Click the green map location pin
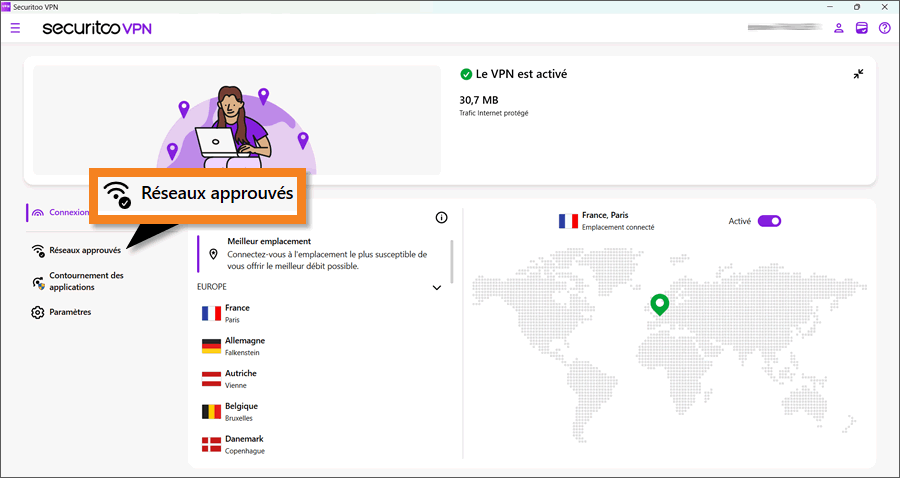Image resolution: width=900 pixels, height=478 pixels. [x=660, y=305]
